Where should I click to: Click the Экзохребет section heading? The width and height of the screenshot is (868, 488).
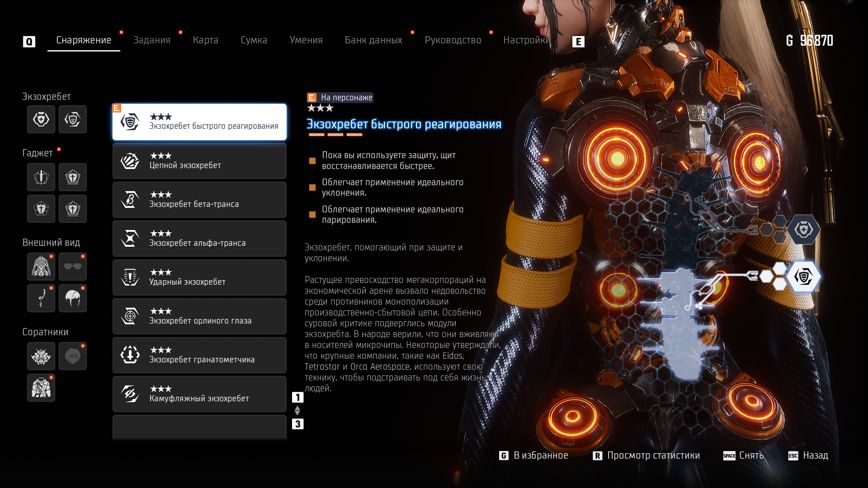click(47, 97)
